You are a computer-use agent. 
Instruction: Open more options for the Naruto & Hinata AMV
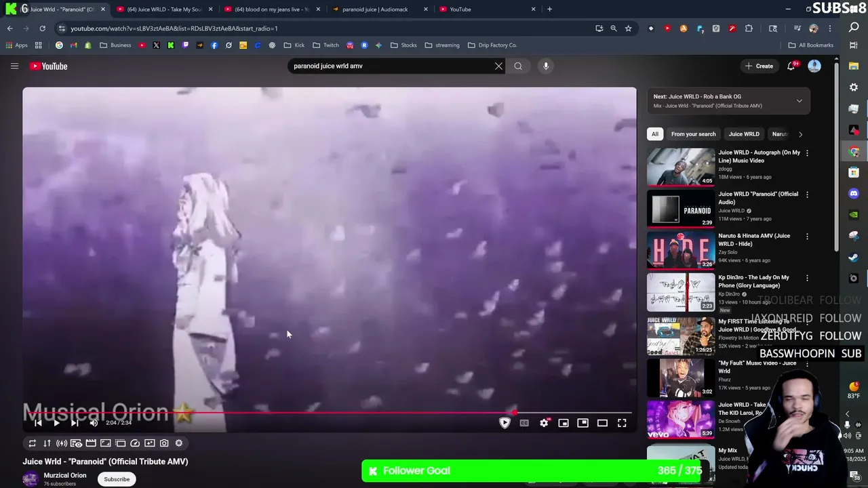coord(807,237)
